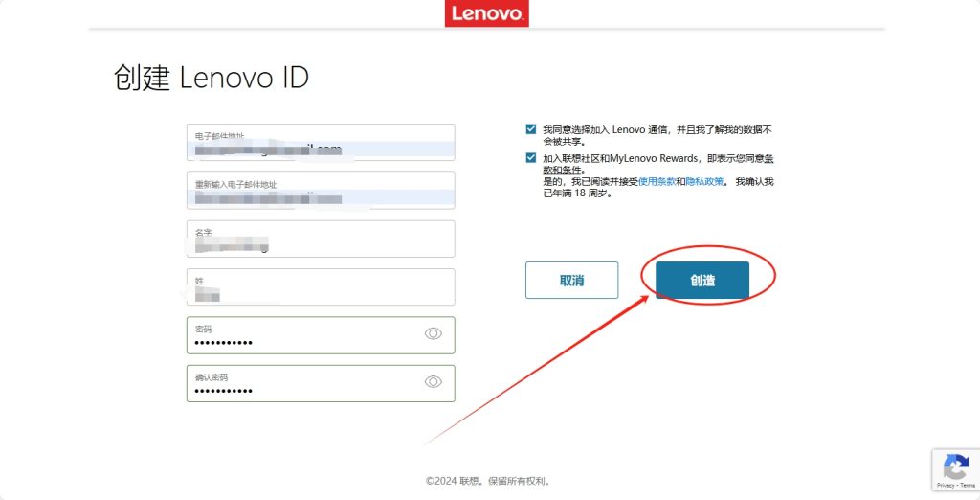Screen dimensions: 980x500
Task: Uncheck the Lenovo 通信 opt-in checkbox
Action: [x=531, y=128]
